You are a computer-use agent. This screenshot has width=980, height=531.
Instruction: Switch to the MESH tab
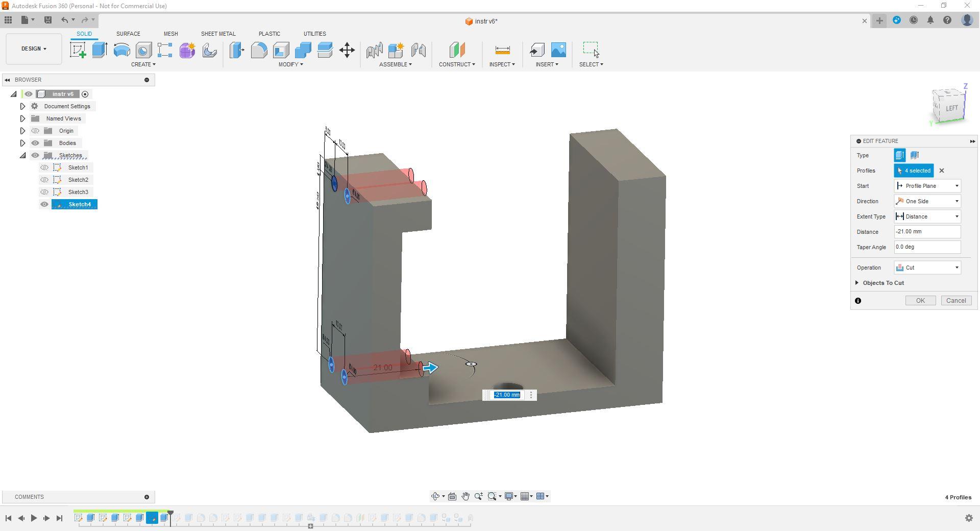(x=170, y=34)
